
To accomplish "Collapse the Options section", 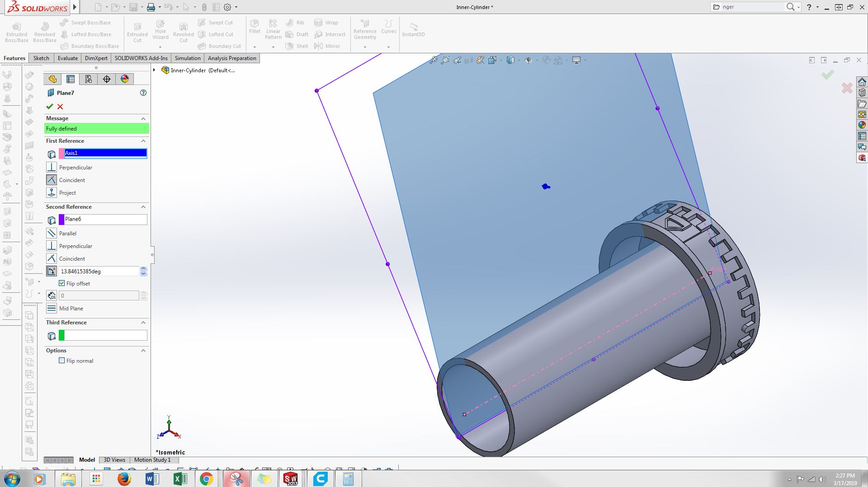I will 143,351.
